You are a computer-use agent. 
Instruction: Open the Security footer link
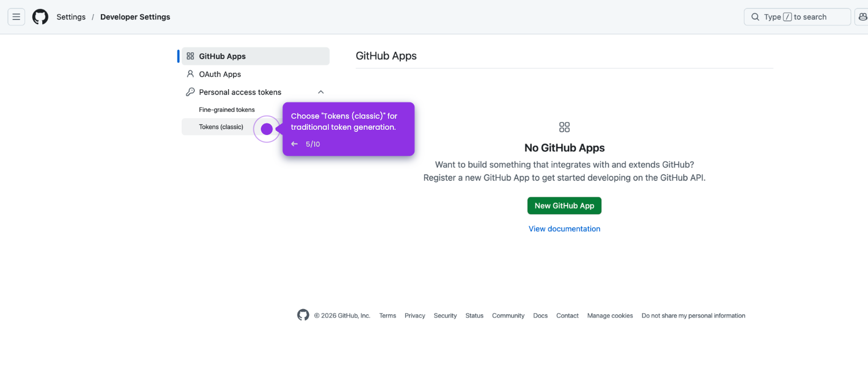[445, 315]
